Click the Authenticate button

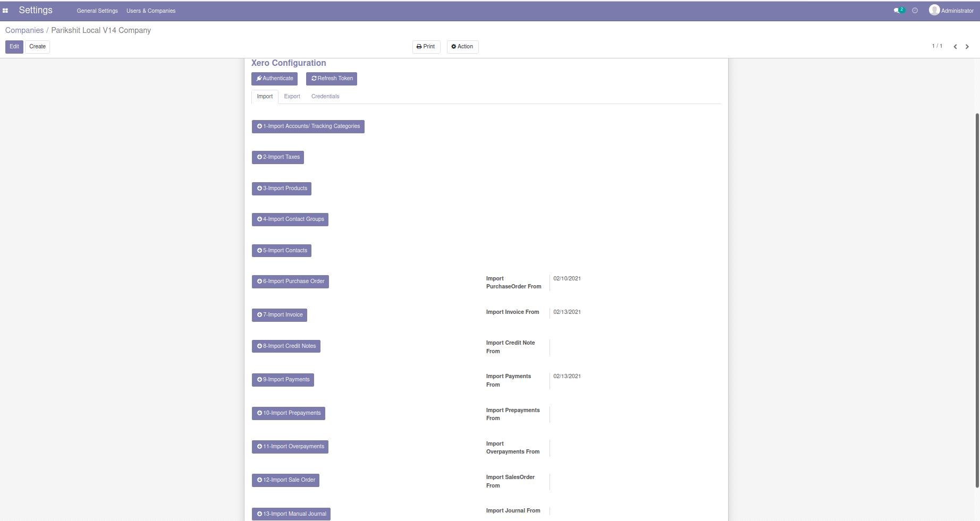[274, 79]
